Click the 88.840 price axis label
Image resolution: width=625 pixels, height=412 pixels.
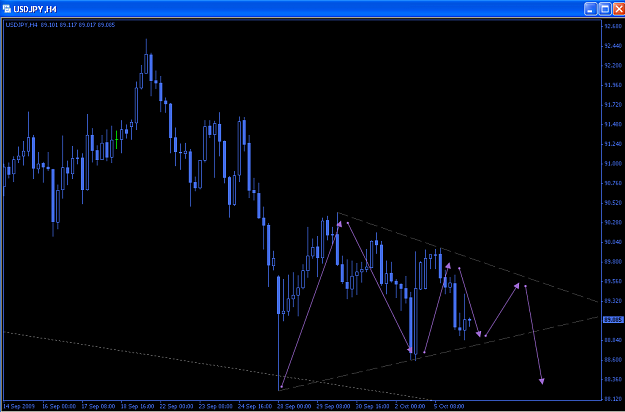pos(613,340)
